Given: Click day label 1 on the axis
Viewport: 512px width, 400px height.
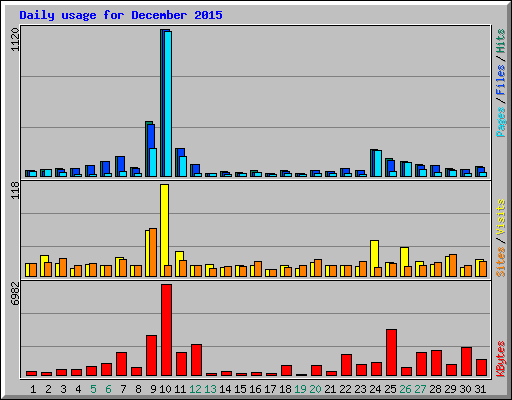Looking at the screenshot, I should pos(33,389).
